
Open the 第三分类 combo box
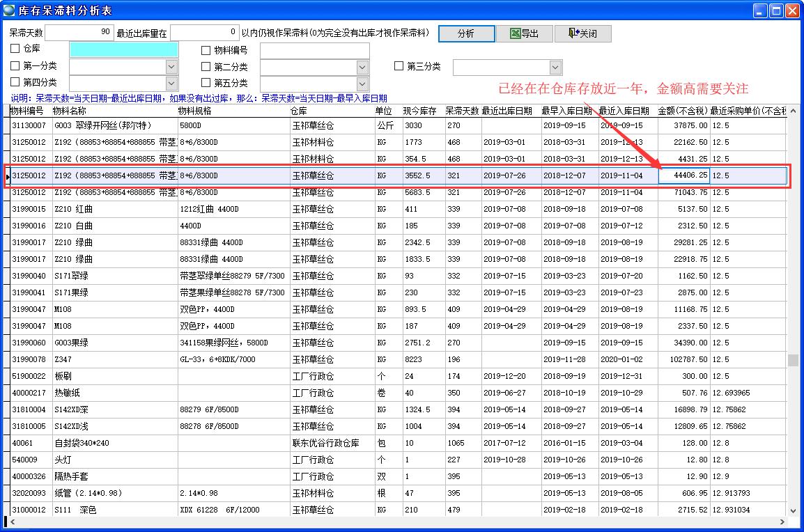click(555, 67)
